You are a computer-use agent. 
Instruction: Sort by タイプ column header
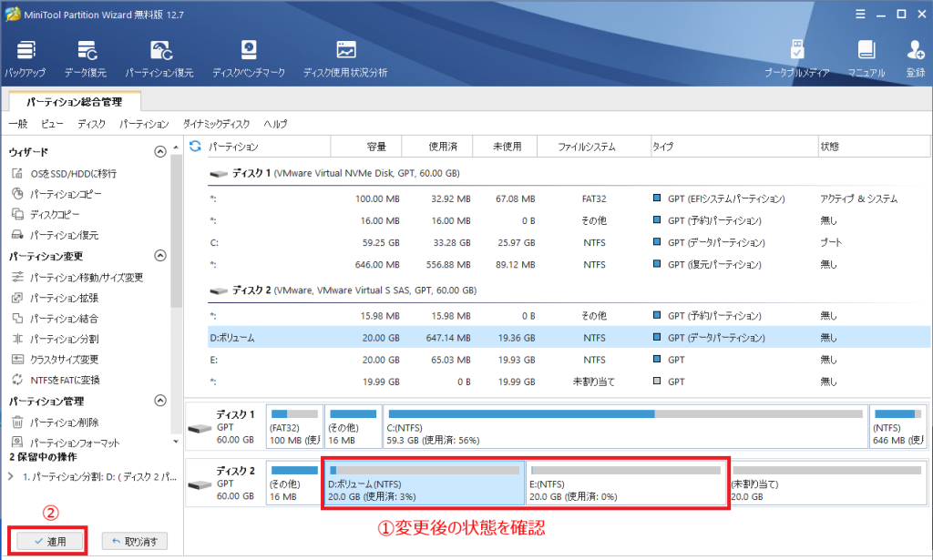[734, 147]
